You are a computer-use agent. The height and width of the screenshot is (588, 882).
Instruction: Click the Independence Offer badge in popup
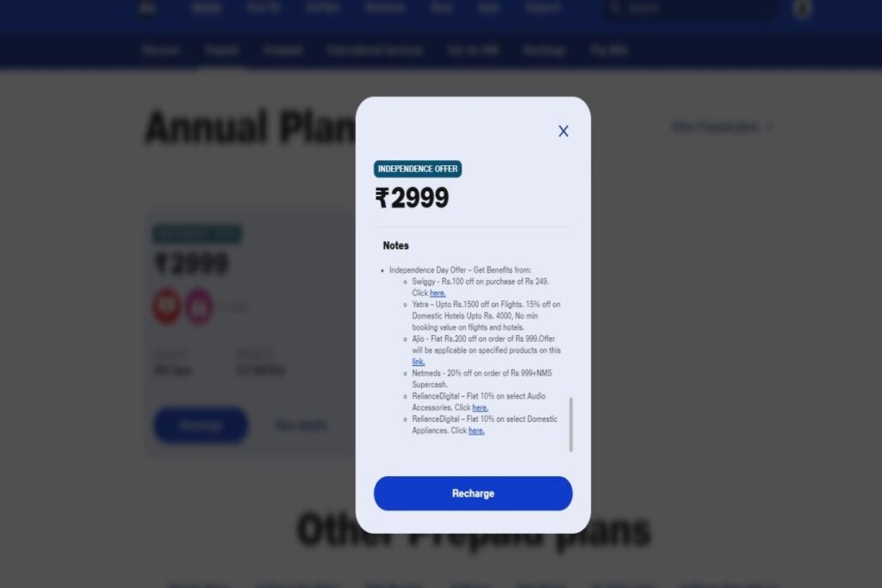(418, 169)
